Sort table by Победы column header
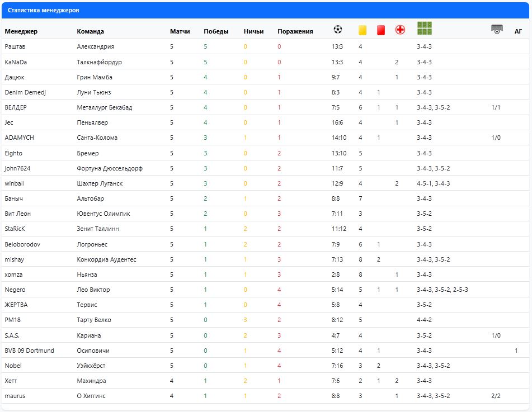Viewport: 532px width, 412px height. [x=216, y=32]
